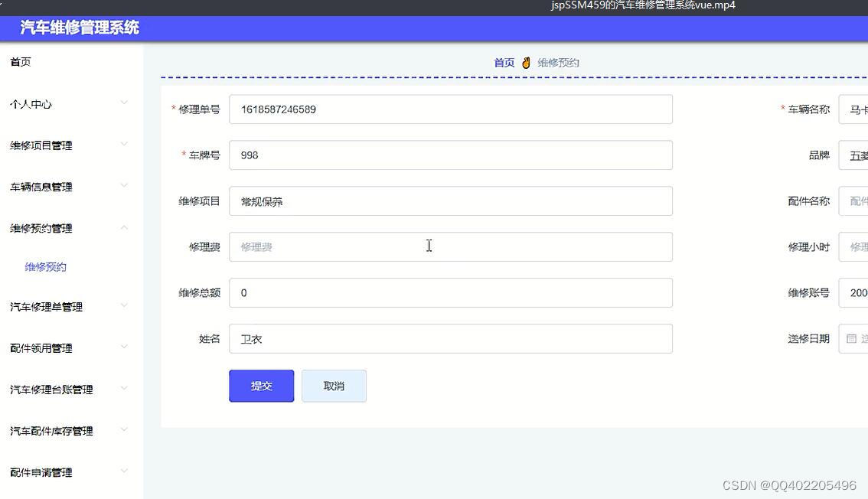The width and height of the screenshot is (868, 499).
Task: Click the 维修总额 input showing 0
Action: 450,292
